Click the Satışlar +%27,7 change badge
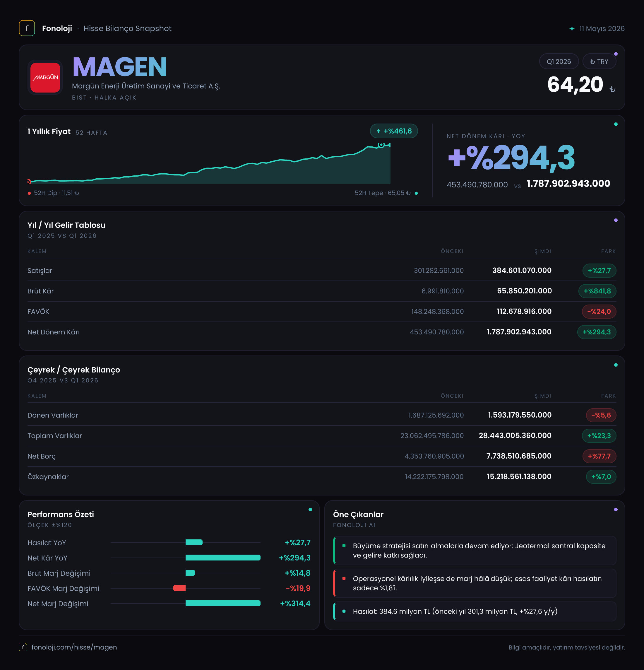This screenshot has width=644, height=670. 599,270
